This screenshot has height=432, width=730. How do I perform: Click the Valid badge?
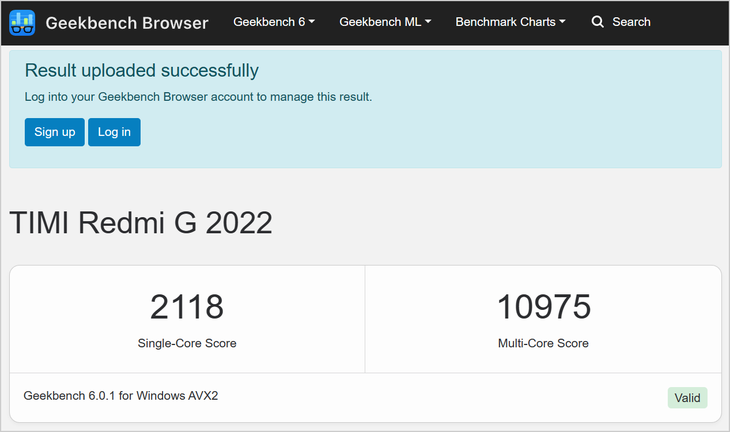[687, 398]
